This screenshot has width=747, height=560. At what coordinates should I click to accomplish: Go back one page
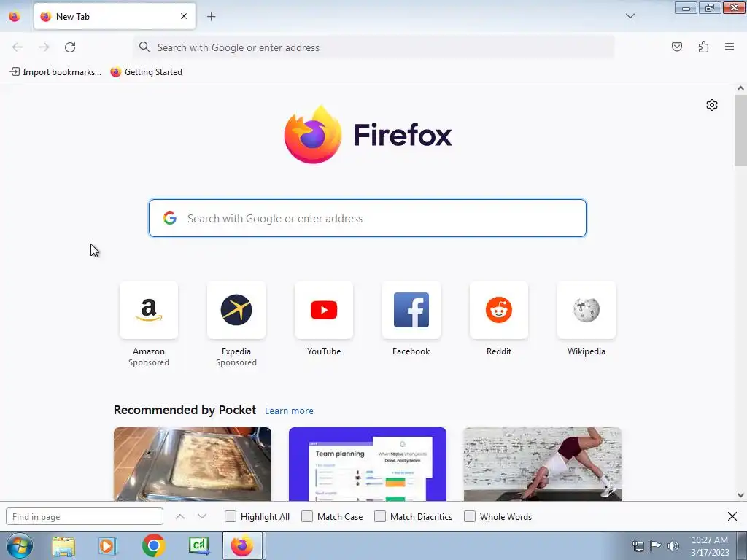(x=18, y=47)
